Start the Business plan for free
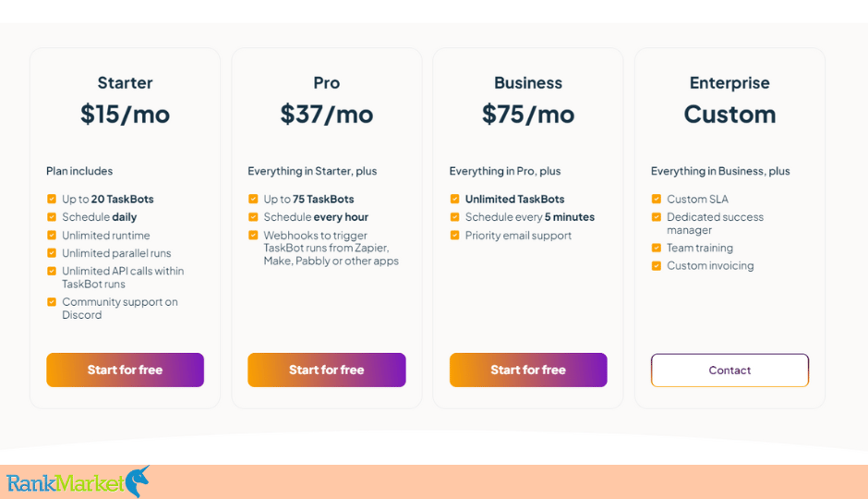Screen dimensions: 868x499 pos(528,370)
